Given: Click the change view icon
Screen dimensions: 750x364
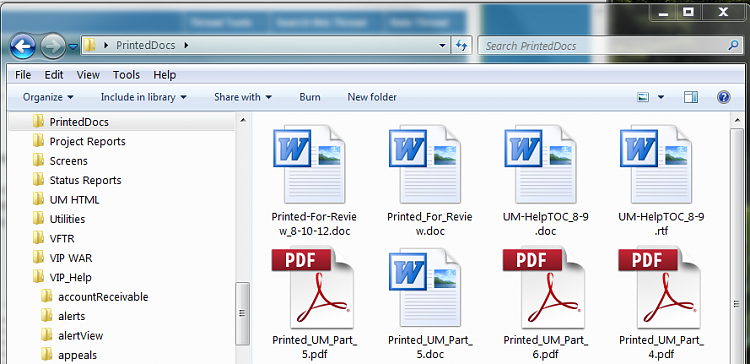Looking at the screenshot, I should click(643, 97).
